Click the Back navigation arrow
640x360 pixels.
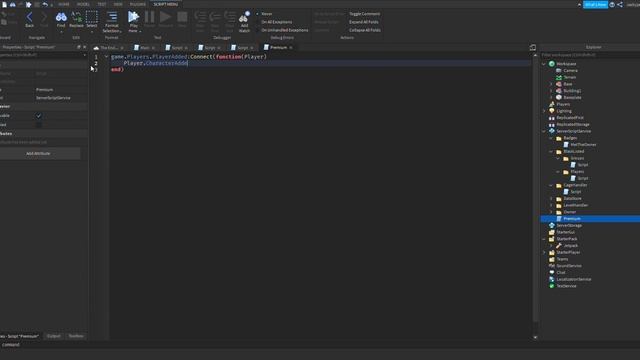pyautogui.click(x=29, y=17)
